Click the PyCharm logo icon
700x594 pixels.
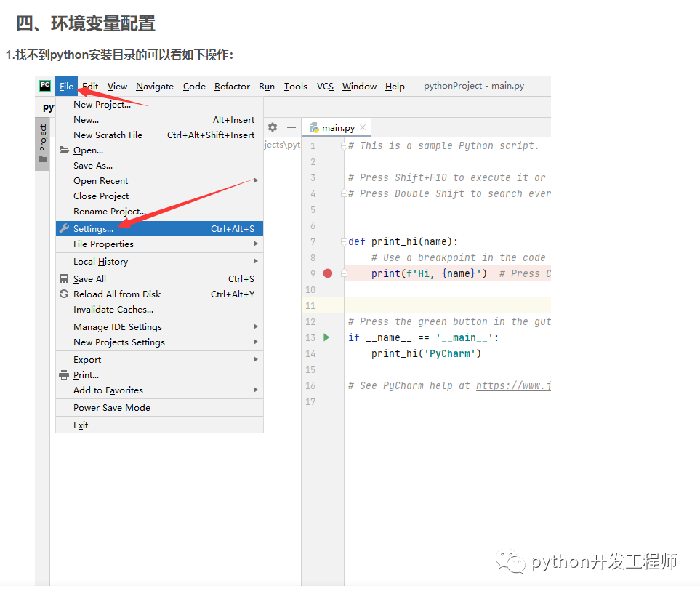45,86
